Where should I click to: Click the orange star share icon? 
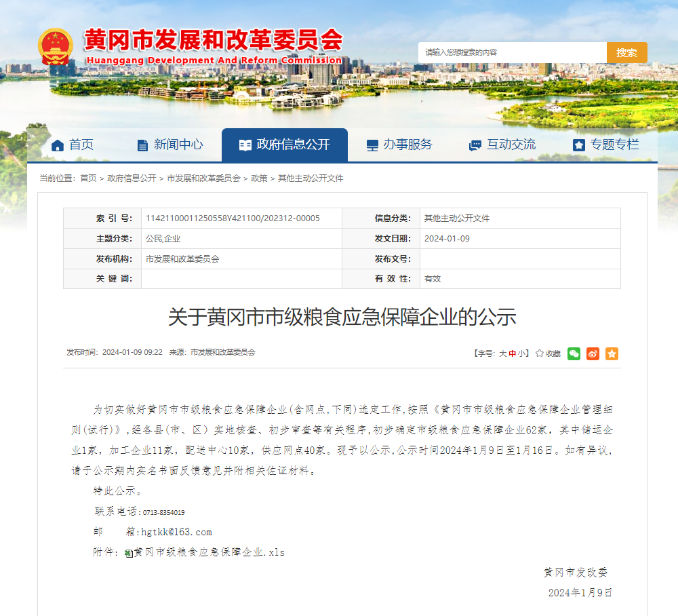pos(612,353)
